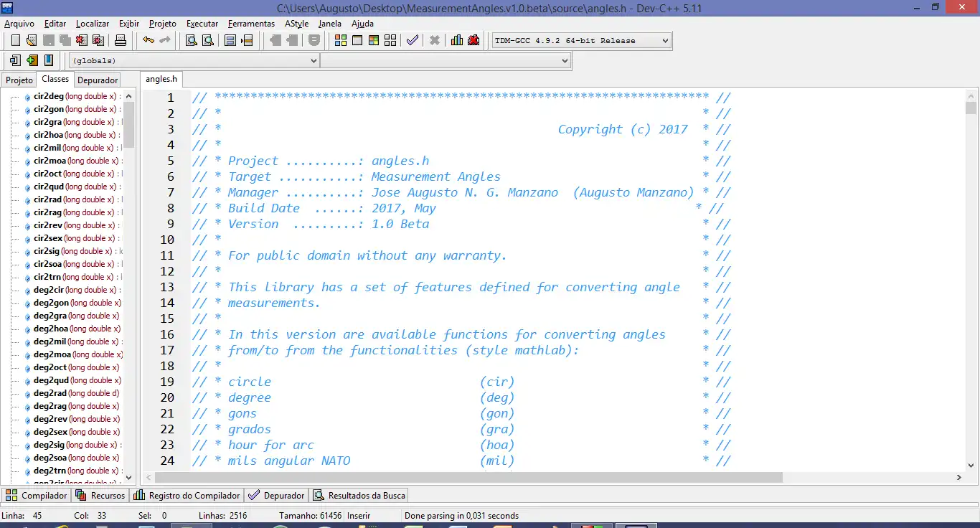
Task: Click the Insert icon left of globals dropdown
Action: click(x=15, y=60)
